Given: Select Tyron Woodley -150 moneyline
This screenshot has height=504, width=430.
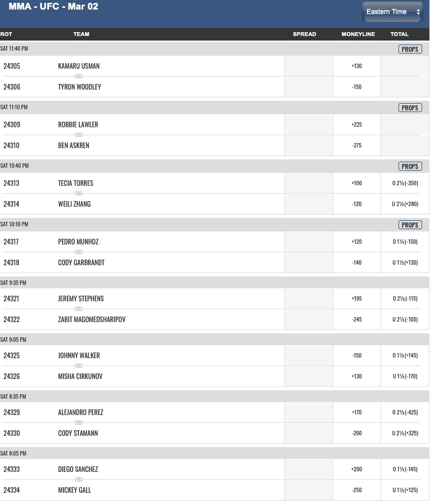Looking at the screenshot, I should click(357, 87).
